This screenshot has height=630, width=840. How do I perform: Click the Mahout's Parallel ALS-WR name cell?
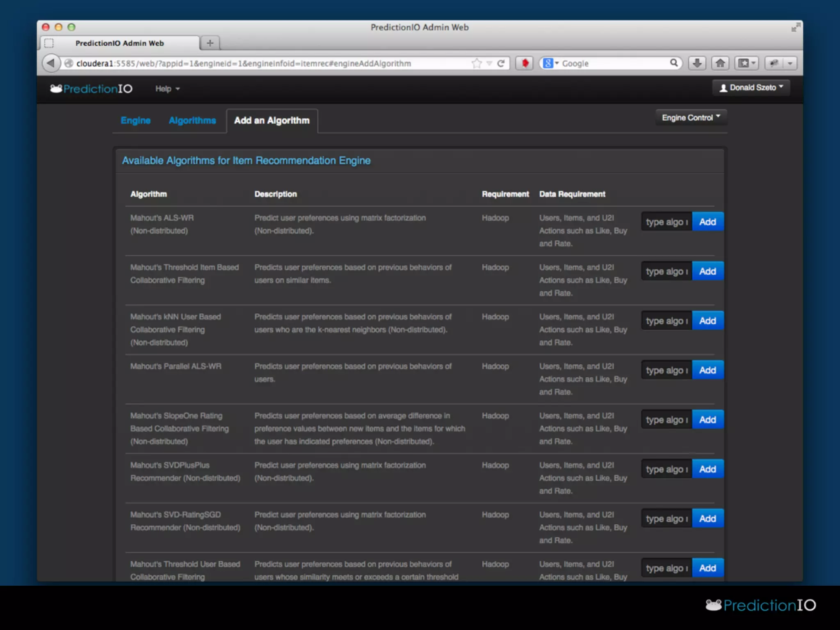pyautogui.click(x=176, y=366)
